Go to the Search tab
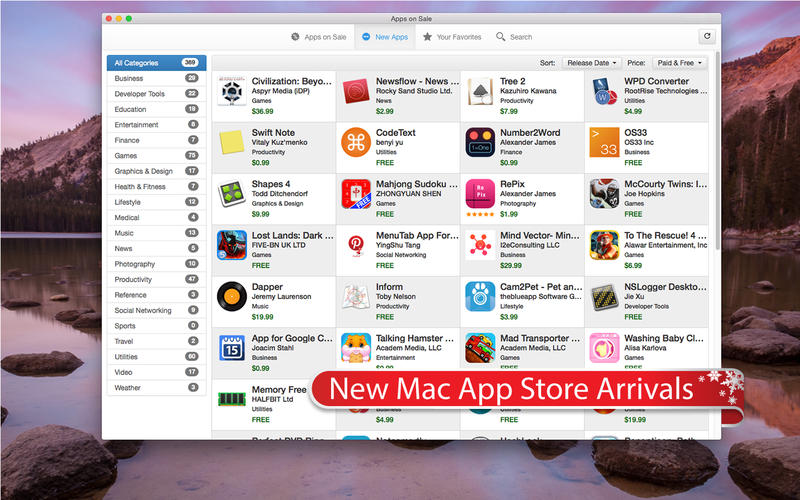This screenshot has width=800, height=500. tap(514, 37)
